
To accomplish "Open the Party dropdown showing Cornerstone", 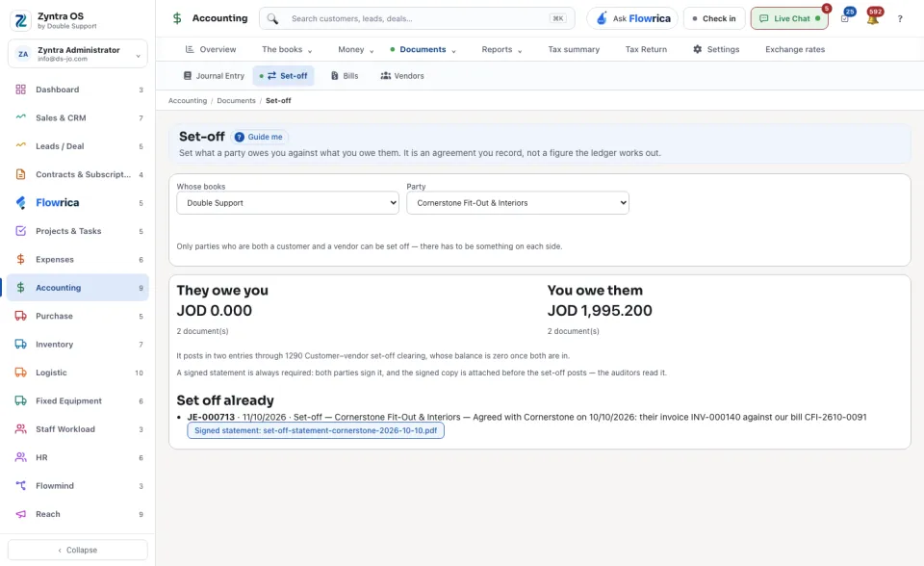I will click(518, 203).
